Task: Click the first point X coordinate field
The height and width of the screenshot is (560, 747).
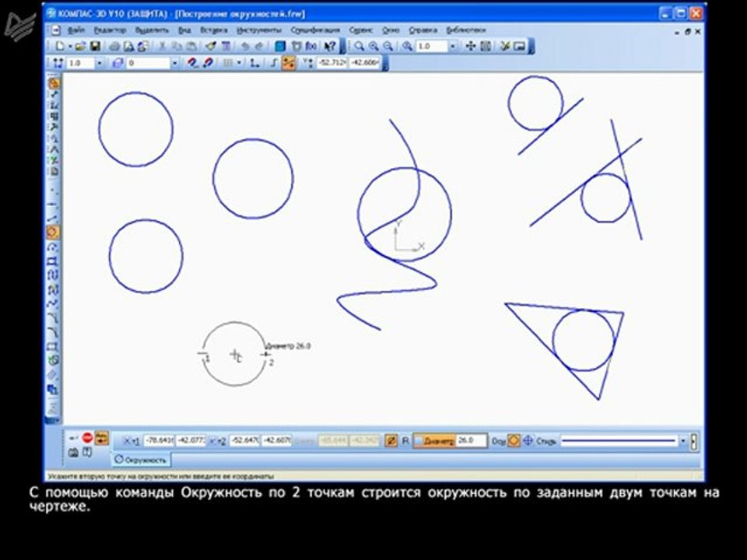Action: click(x=159, y=441)
